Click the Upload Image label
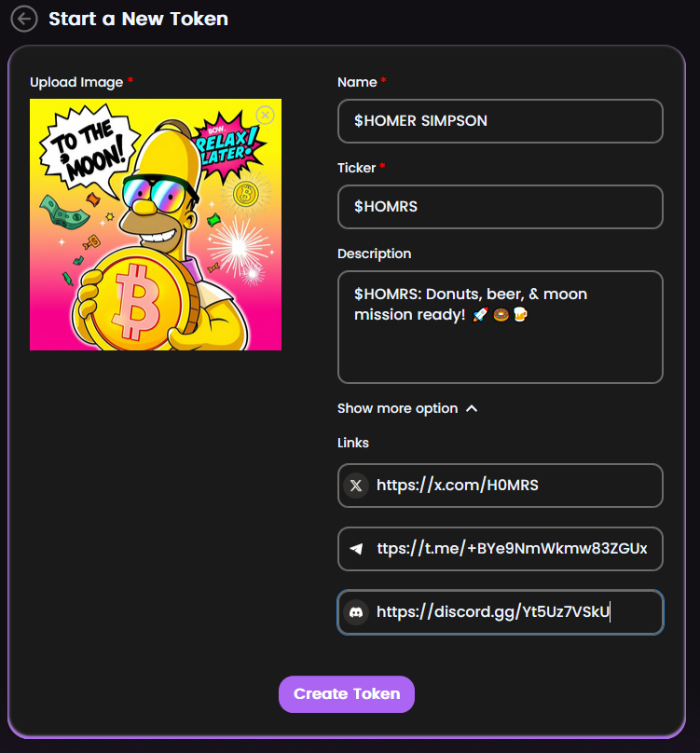Viewport: 700px width, 753px height. pyautogui.click(x=76, y=83)
